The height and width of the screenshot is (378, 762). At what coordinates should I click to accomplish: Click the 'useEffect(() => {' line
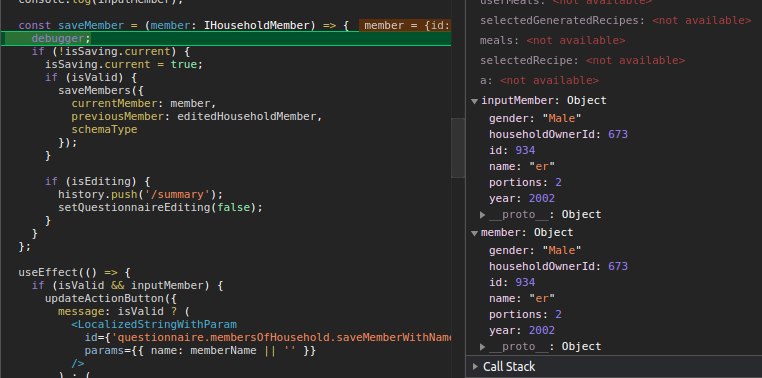point(74,272)
